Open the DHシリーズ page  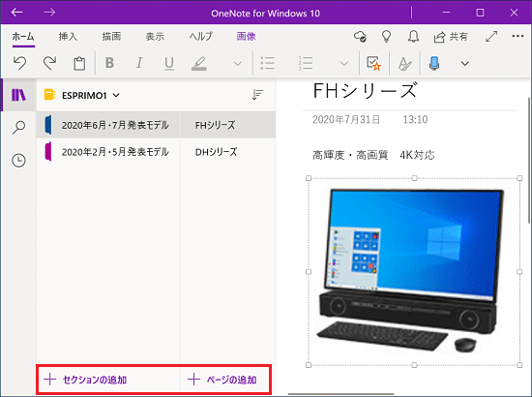(228, 151)
